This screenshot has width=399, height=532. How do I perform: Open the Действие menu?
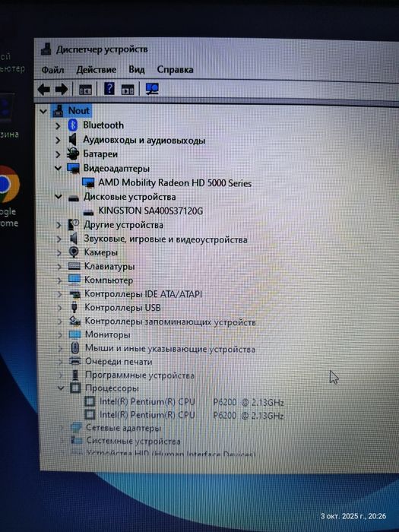pos(96,70)
